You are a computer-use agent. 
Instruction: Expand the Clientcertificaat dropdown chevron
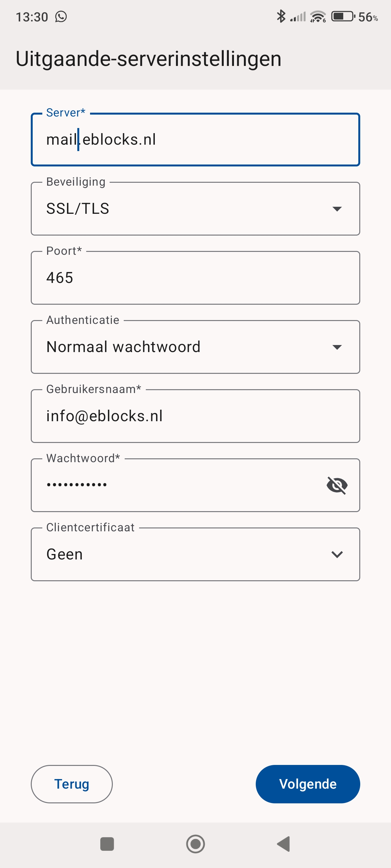coord(337,554)
